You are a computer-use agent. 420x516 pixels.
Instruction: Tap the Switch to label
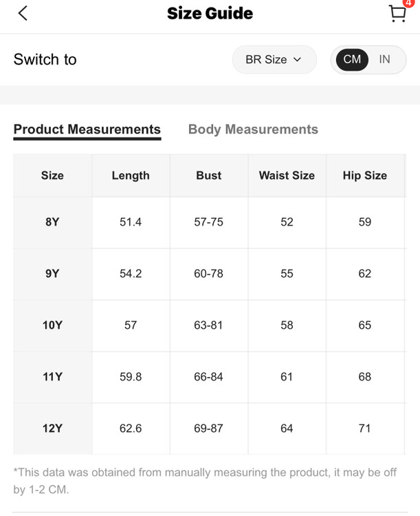click(x=45, y=59)
